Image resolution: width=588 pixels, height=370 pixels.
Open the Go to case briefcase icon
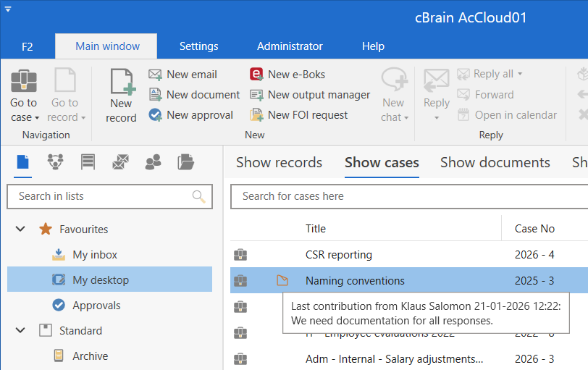(x=24, y=80)
